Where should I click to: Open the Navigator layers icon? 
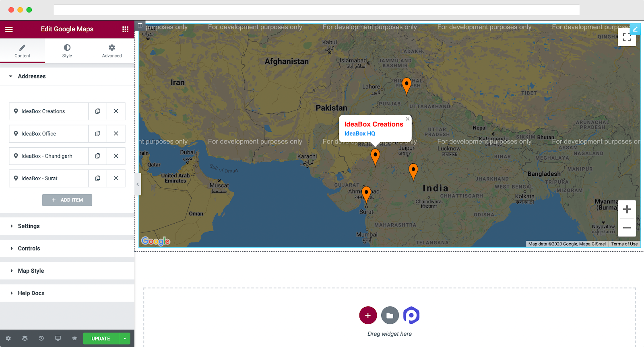(x=25, y=339)
